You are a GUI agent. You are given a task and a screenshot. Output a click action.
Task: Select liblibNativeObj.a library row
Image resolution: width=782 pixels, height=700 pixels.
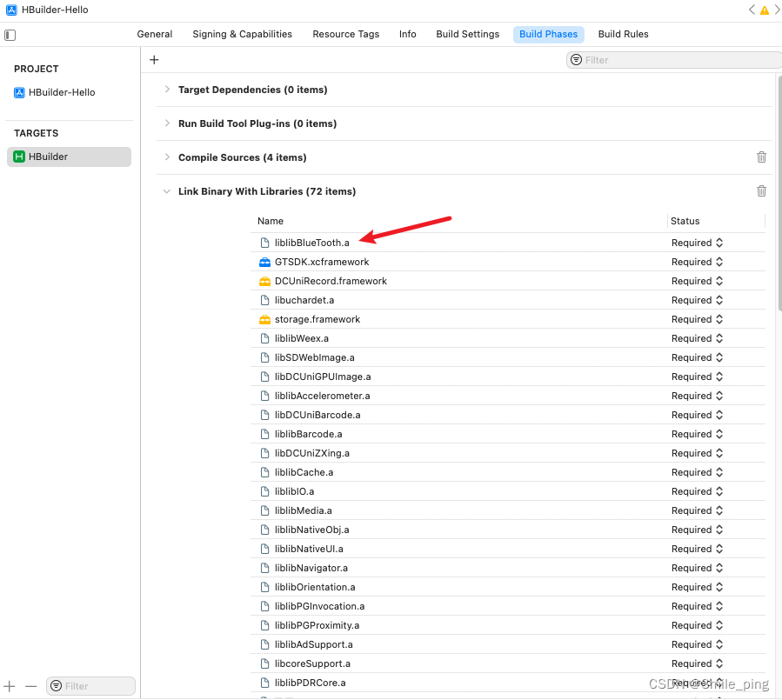pyautogui.click(x=508, y=530)
